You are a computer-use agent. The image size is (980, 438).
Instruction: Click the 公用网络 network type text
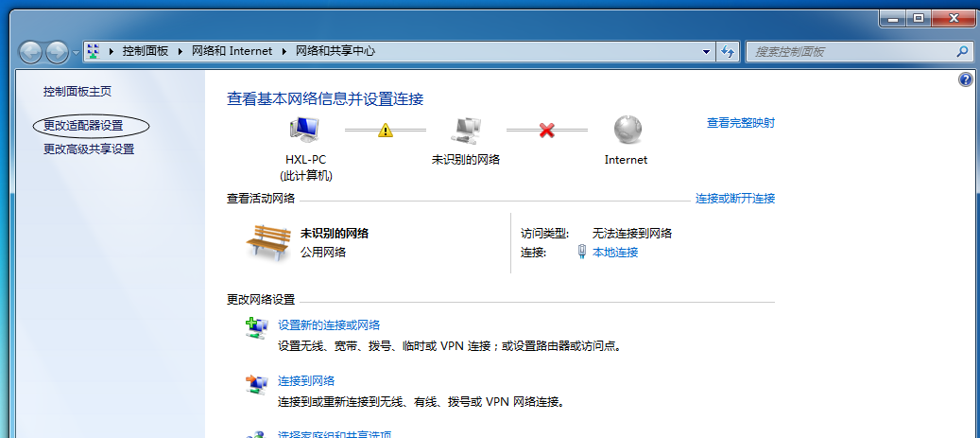click(323, 253)
